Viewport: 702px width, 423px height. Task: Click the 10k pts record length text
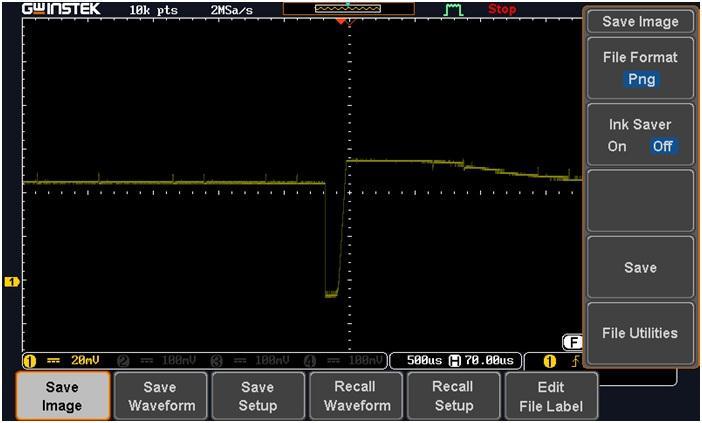pos(153,10)
